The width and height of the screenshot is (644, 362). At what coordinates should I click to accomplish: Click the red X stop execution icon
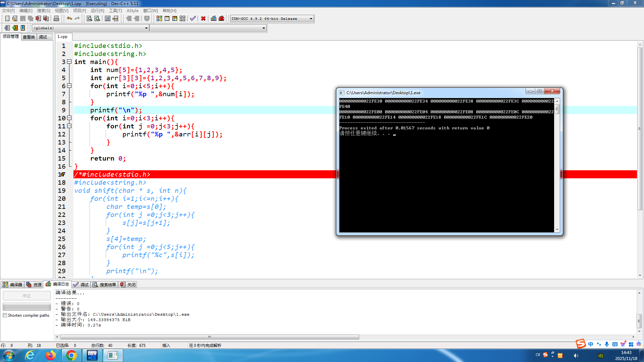pos(203,18)
